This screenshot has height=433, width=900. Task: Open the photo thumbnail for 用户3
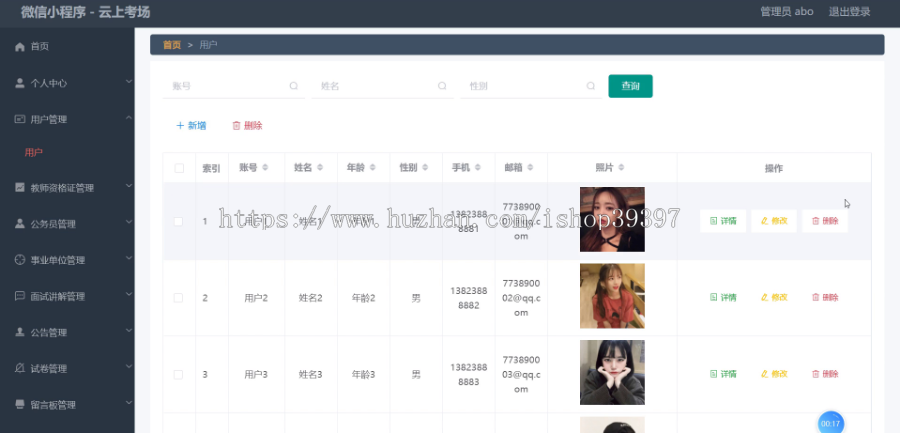click(612, 372)
